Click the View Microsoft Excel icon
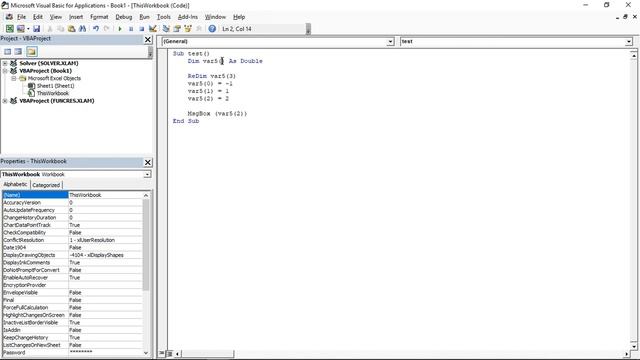640x360 pixels. tap(9, 29)
